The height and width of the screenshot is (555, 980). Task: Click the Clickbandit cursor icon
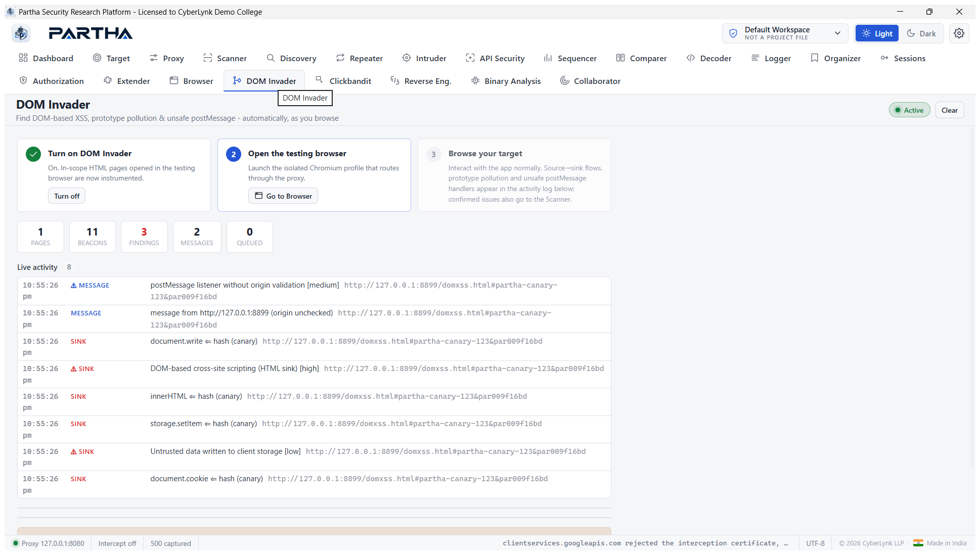[320, 80]
